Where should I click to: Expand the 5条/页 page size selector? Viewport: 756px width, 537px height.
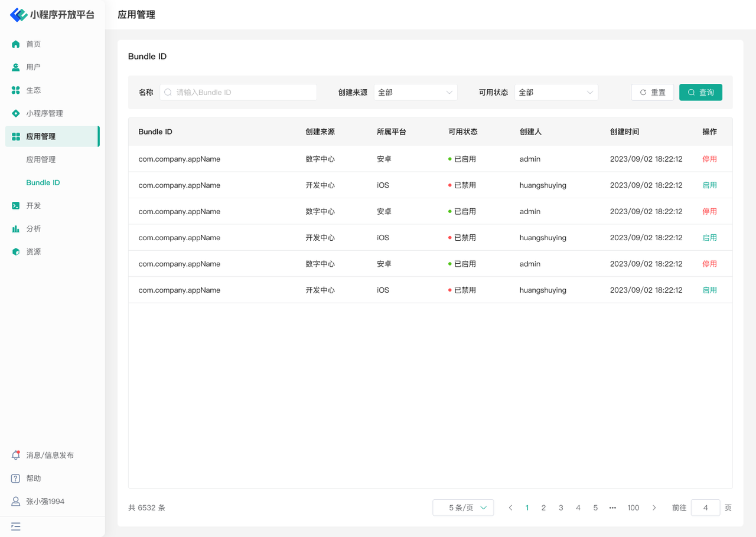[x=463, y=507]
